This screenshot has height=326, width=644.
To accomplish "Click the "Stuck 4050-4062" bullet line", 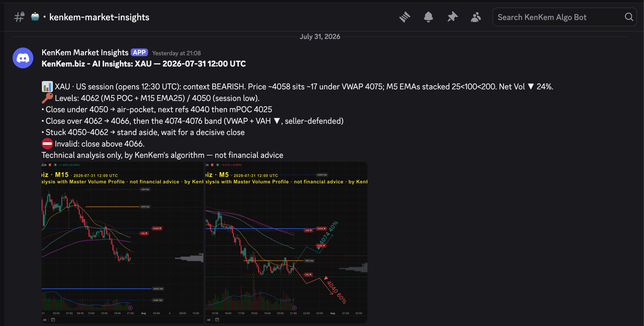I will [143, 132].
